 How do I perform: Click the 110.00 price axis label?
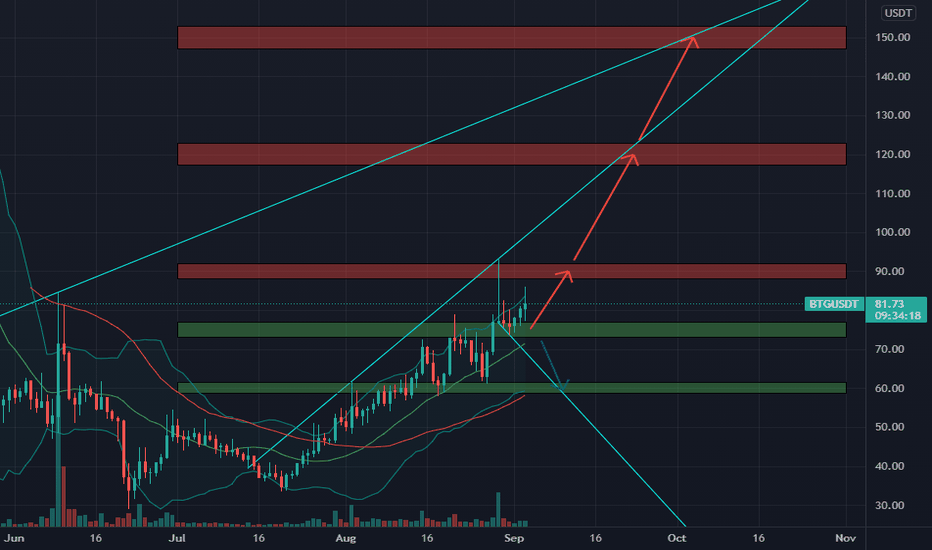point(893,193)
